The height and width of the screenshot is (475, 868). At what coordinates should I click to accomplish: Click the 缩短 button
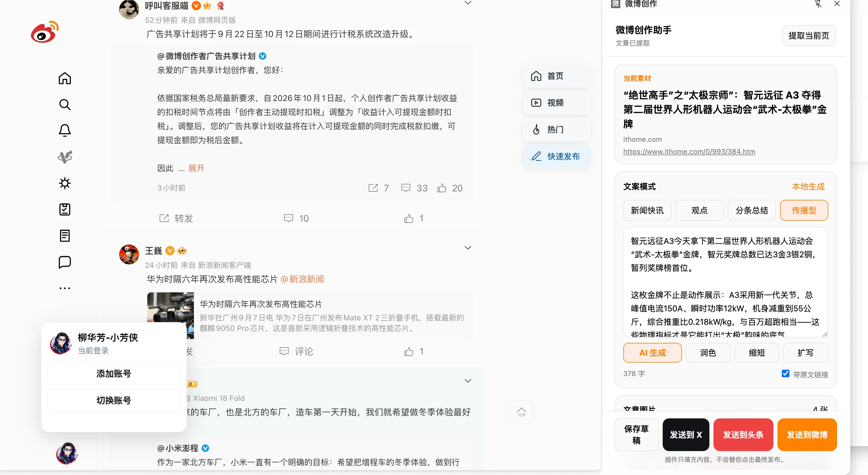coord(757,352)
